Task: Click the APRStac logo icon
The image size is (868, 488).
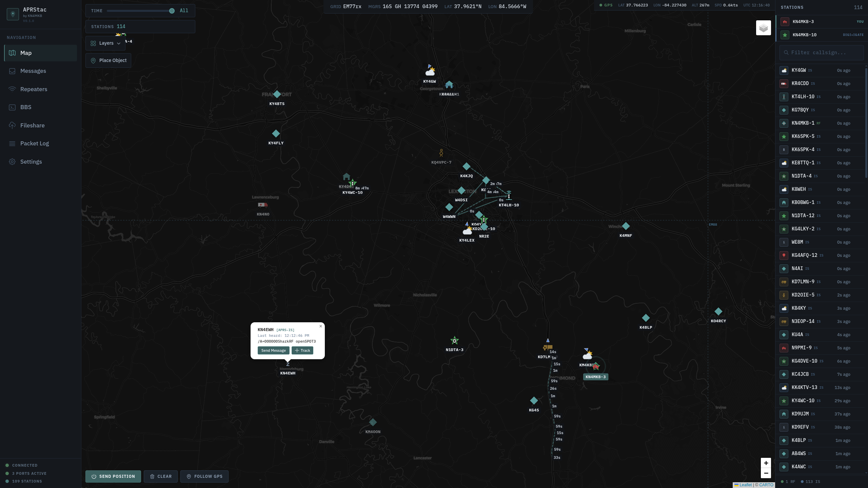Action: (x=13, y=14)
